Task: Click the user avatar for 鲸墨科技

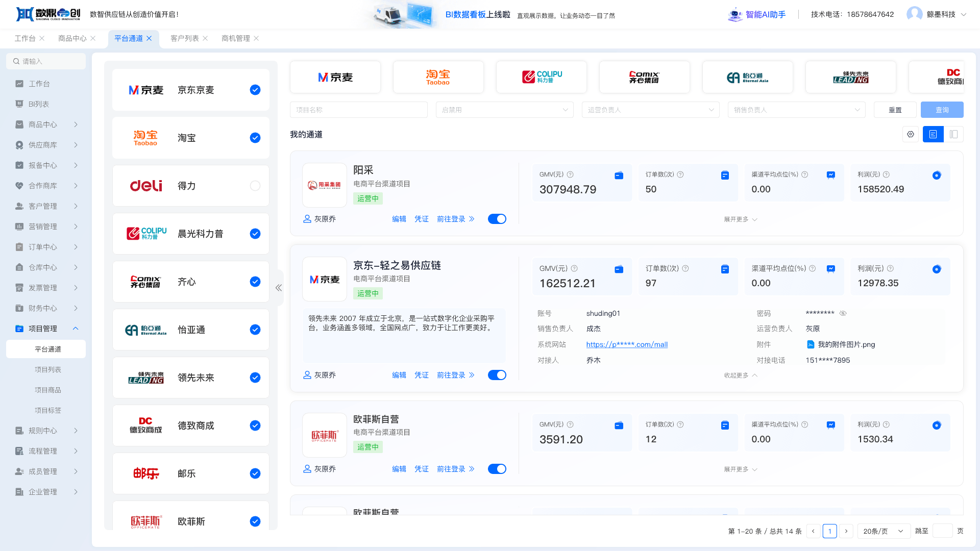Action: (914, 14)
